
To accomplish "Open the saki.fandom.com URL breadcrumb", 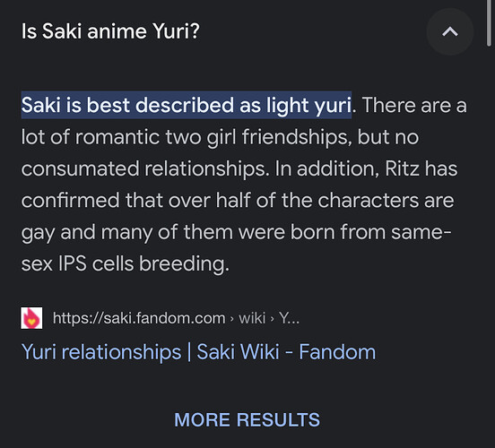I will click(139, 318).
